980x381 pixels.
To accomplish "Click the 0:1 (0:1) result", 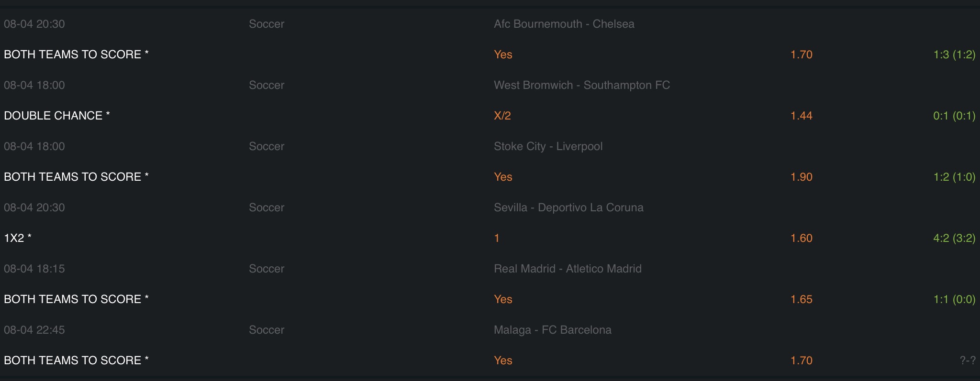I will (954, 116).
